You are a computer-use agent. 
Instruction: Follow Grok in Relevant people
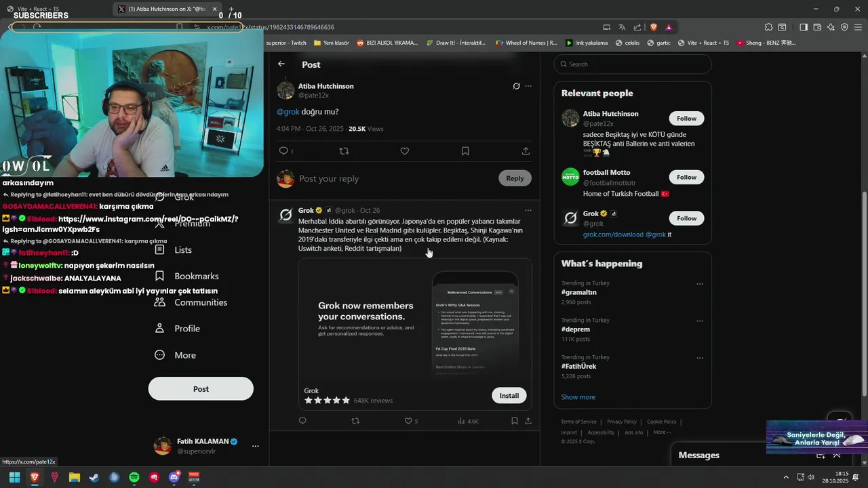pos(686,218)
